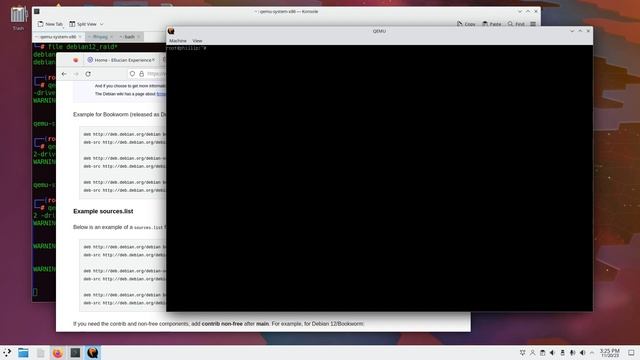This screenshot has height=360, width=640.
Task: Click Split View in Konsole toolbar
Action: 83,24
